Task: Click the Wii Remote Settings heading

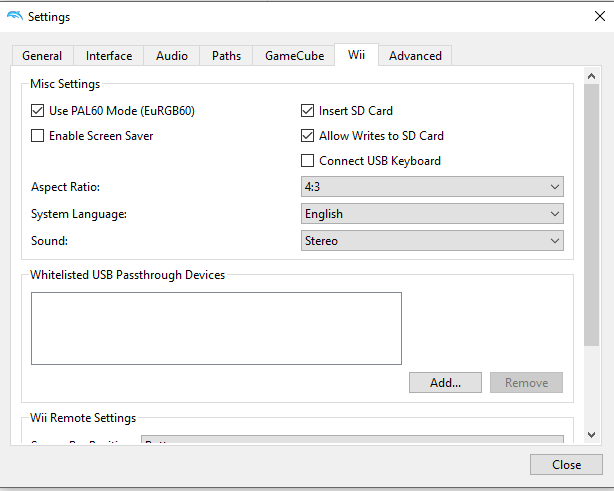Action: [x=83, y=418]
